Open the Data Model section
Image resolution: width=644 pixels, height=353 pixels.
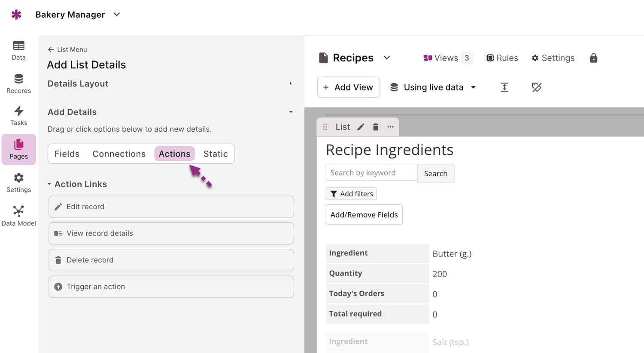click(x=18, y=216)
